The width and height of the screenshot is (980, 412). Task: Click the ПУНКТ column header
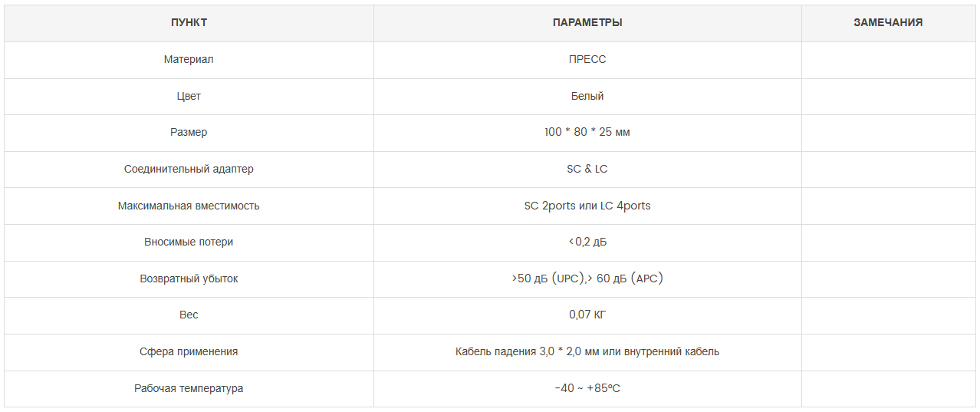pos(189,23)
